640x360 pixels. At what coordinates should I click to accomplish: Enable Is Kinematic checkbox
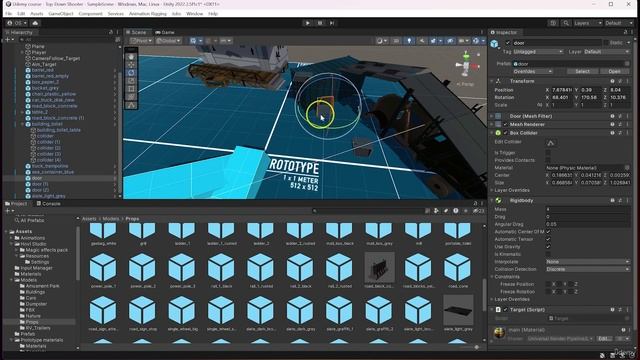548,254
